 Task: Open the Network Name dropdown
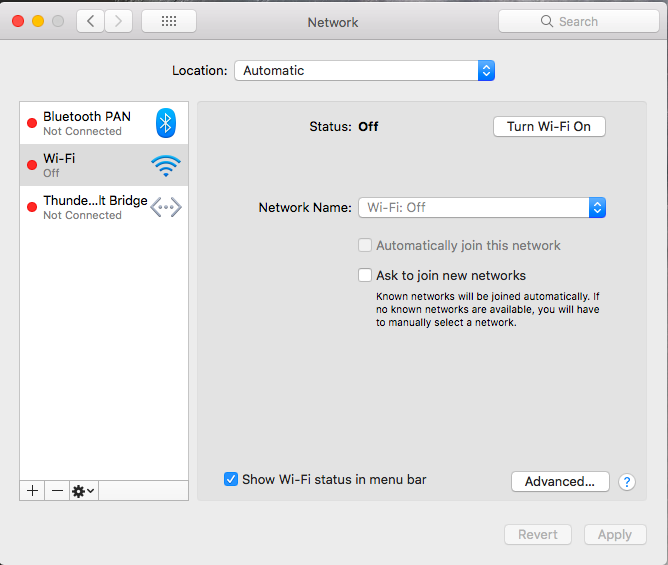coord(482,208)
